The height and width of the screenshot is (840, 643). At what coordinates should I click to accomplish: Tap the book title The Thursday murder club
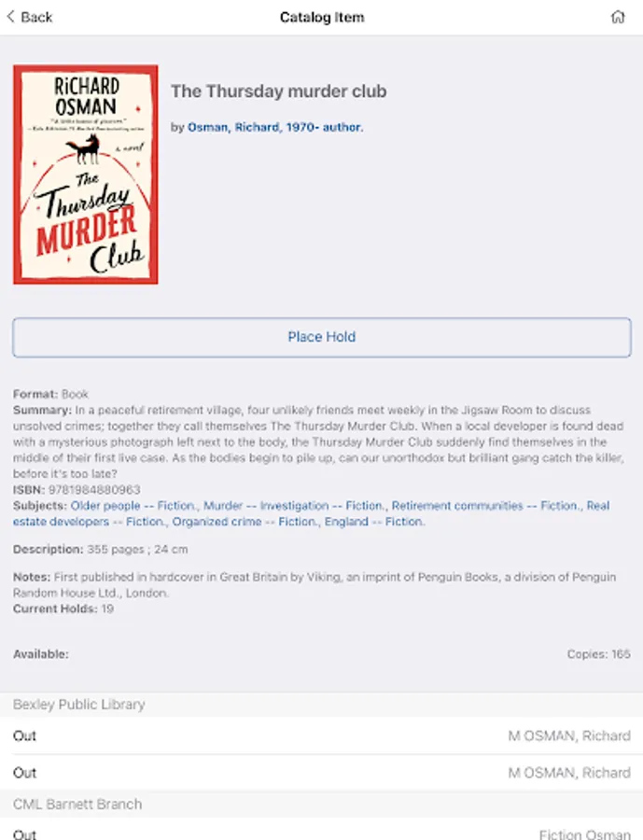pos(279,91)
